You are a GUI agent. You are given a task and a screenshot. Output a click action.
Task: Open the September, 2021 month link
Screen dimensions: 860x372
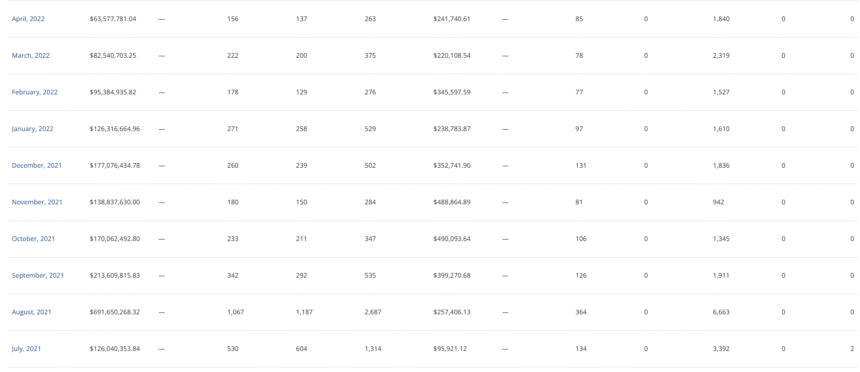coord(37,275)
